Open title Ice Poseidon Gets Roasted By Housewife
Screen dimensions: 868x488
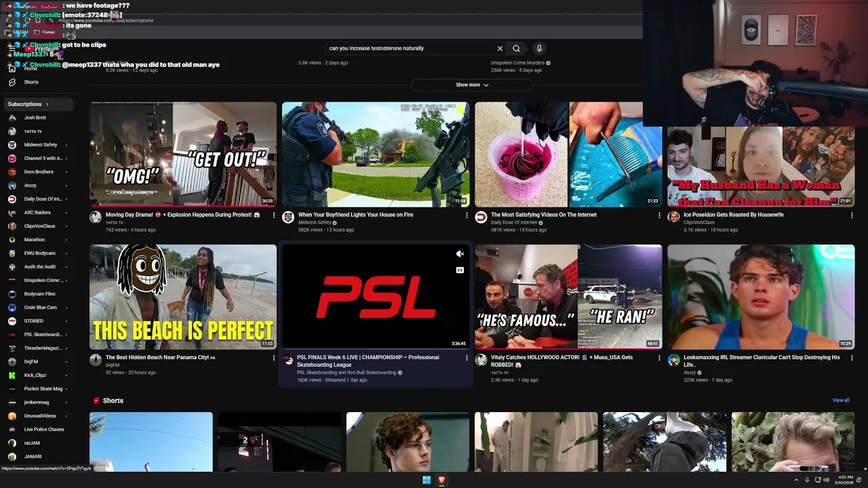(x=734, y=215)
